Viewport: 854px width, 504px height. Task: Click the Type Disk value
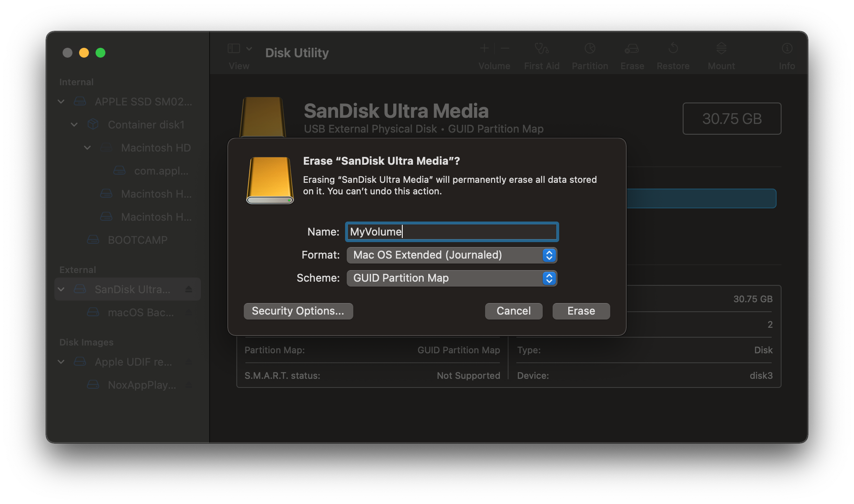pyautogui.click(x=763, y=350)
